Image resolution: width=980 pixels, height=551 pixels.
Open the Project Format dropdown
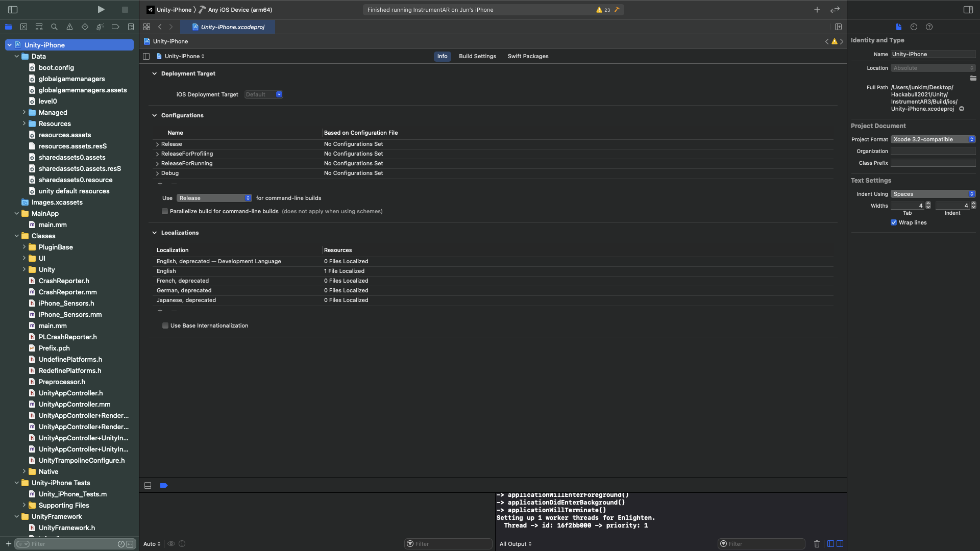933,139
